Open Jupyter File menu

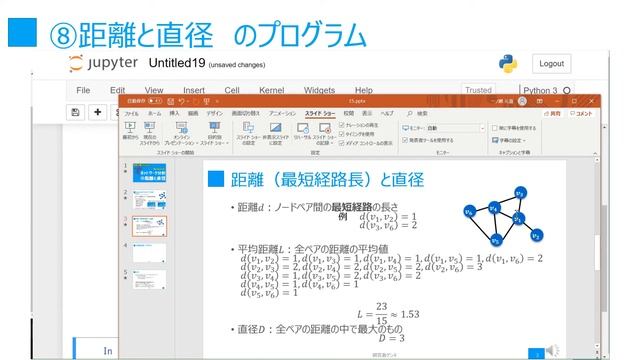[x=83, y=90]
